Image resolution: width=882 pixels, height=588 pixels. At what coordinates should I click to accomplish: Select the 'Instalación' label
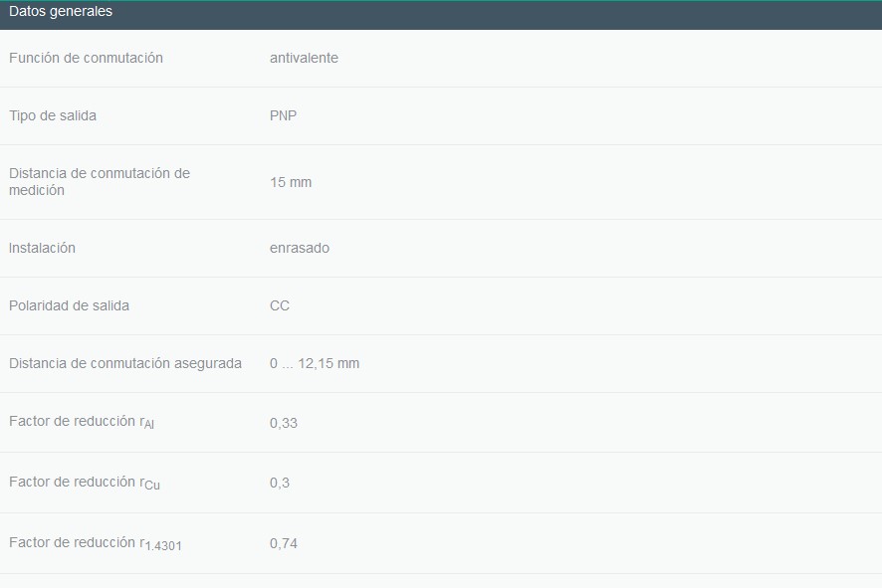pos(42,248)
